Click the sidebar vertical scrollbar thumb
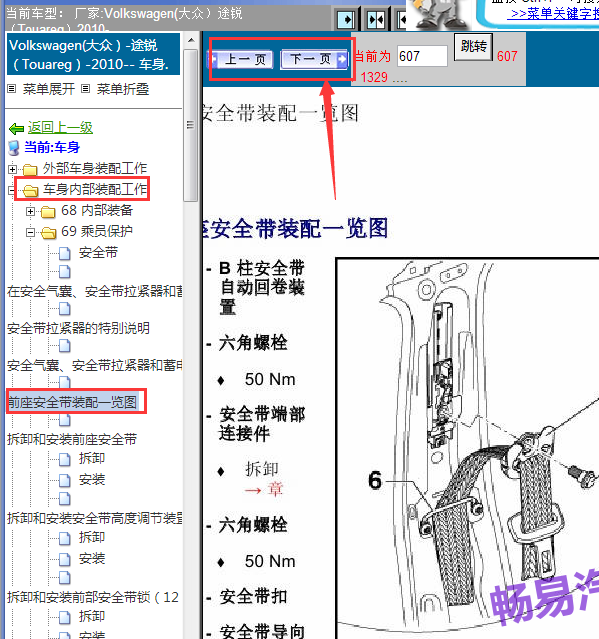599x639 pixels. (x=190, y=125)
